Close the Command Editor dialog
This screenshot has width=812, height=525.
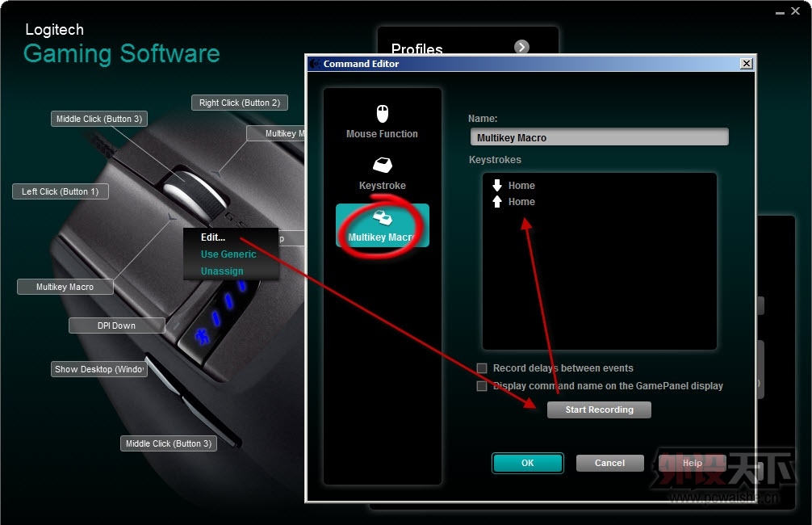coord(747,63)
